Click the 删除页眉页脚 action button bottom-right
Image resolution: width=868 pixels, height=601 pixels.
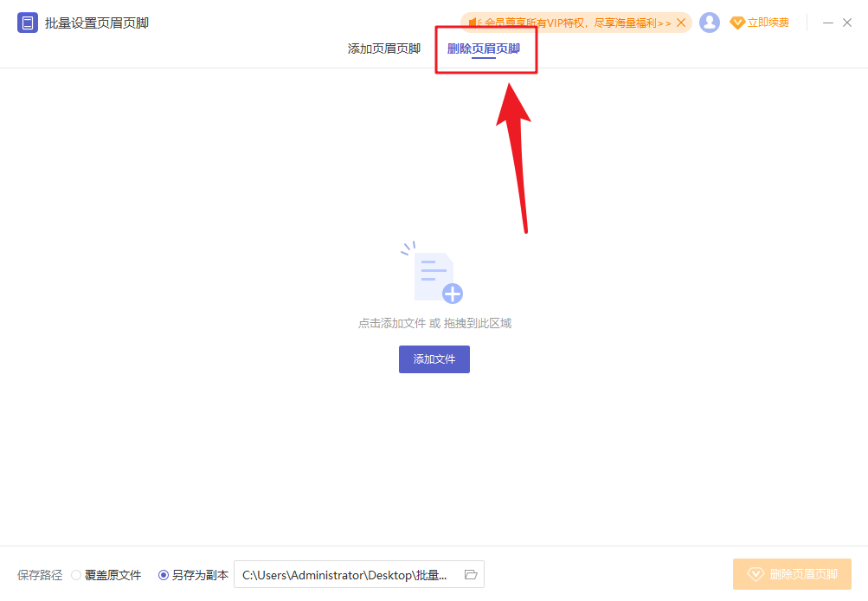[x=791, y=574]
